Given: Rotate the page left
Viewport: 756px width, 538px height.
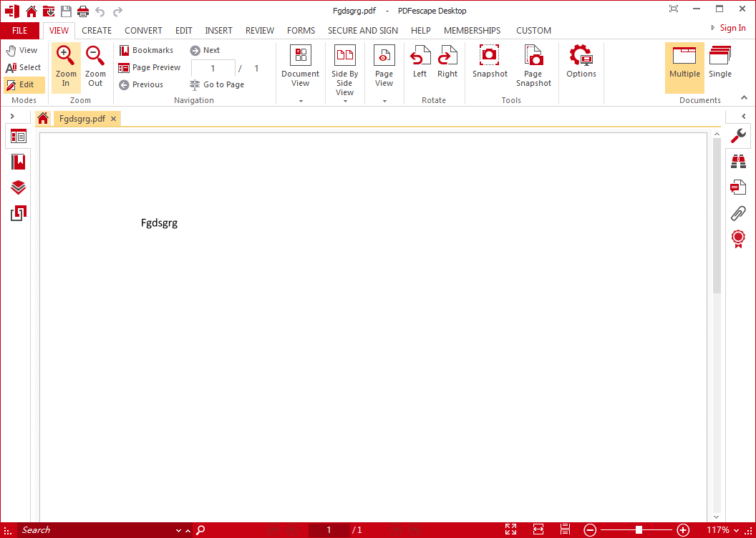Looking at the screenshot, I should [x=420, y=57].
